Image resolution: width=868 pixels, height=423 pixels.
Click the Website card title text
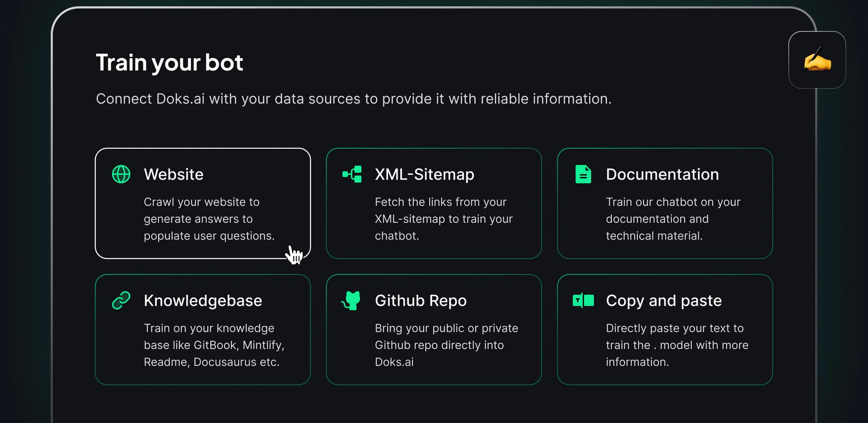(x=174, y=175)
